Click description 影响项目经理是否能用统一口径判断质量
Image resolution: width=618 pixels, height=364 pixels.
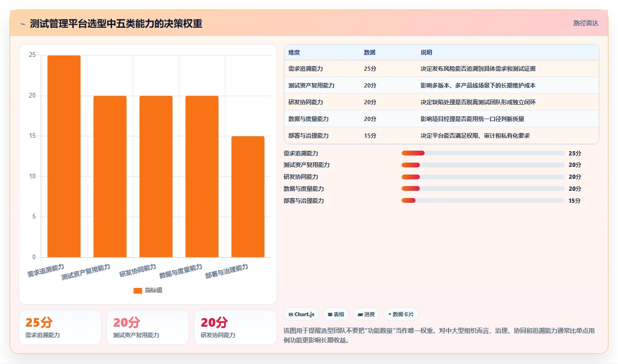point(472,119)
